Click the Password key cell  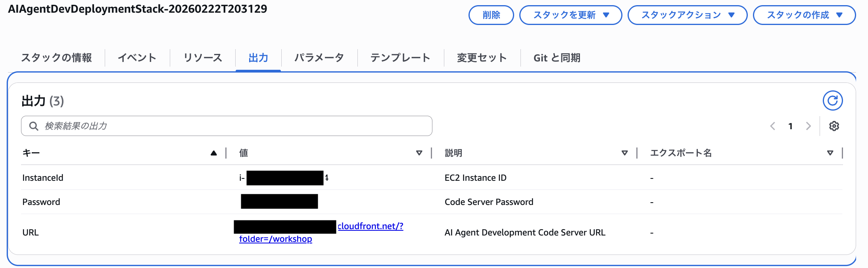tap(41, 202)
